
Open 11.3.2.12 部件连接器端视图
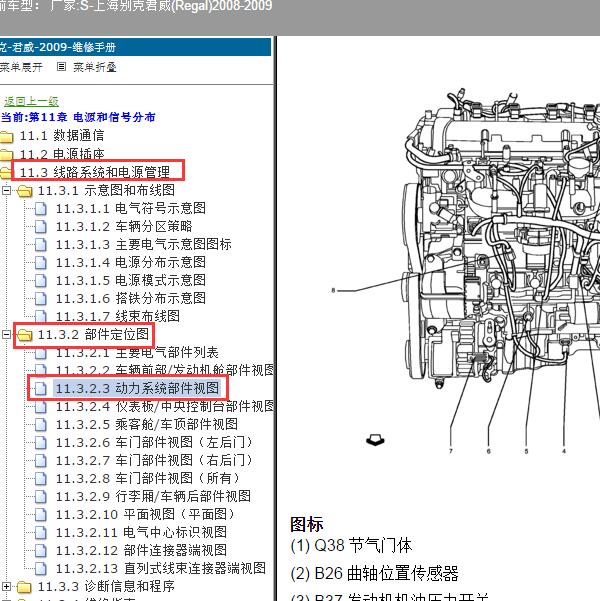click(141, 550)
